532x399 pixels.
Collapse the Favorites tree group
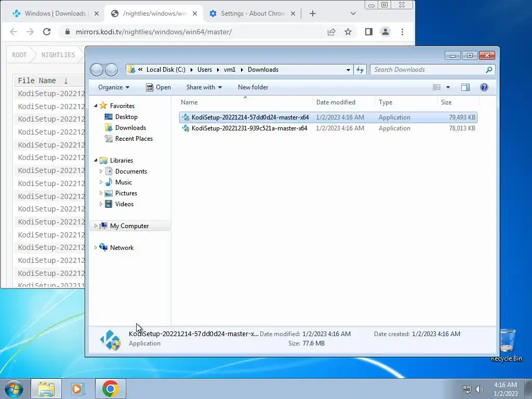[x=96, y=106]
